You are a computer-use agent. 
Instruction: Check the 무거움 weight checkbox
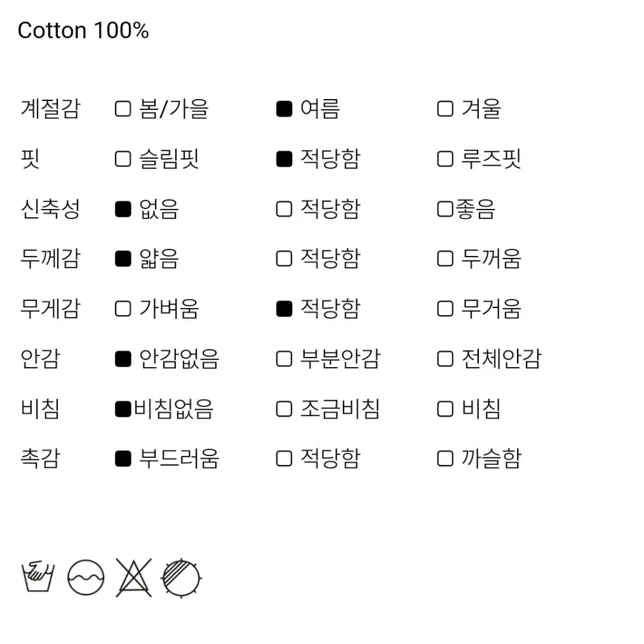point(445,309)
